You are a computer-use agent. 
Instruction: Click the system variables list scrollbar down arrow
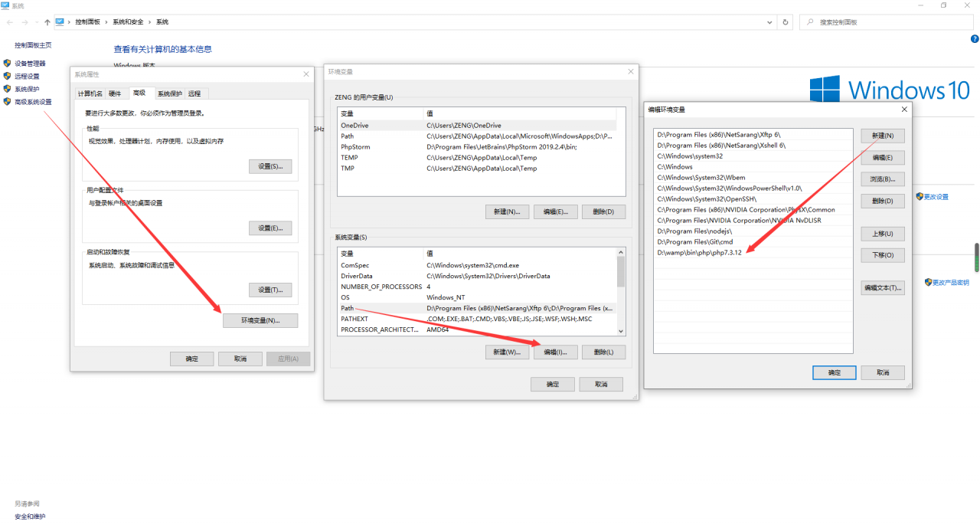coord(621,331)
